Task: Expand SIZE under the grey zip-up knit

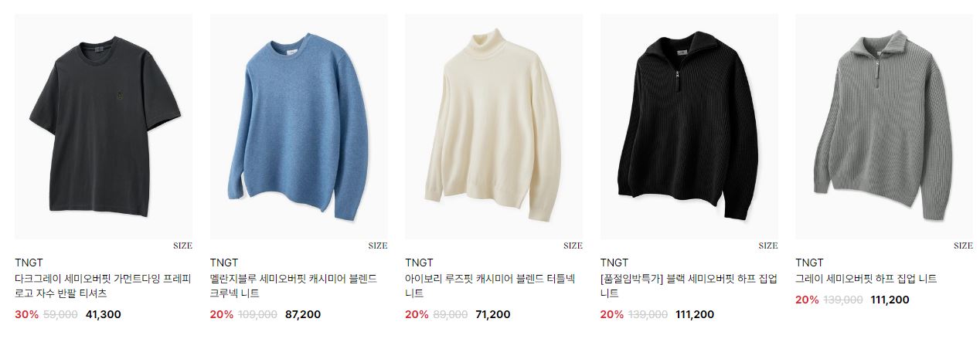Action: pos(963,246)
